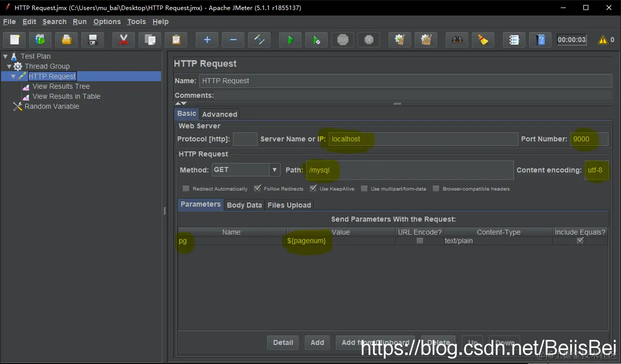Select the Basic tab
Screen dimensions: 621x364
(187, 113)
